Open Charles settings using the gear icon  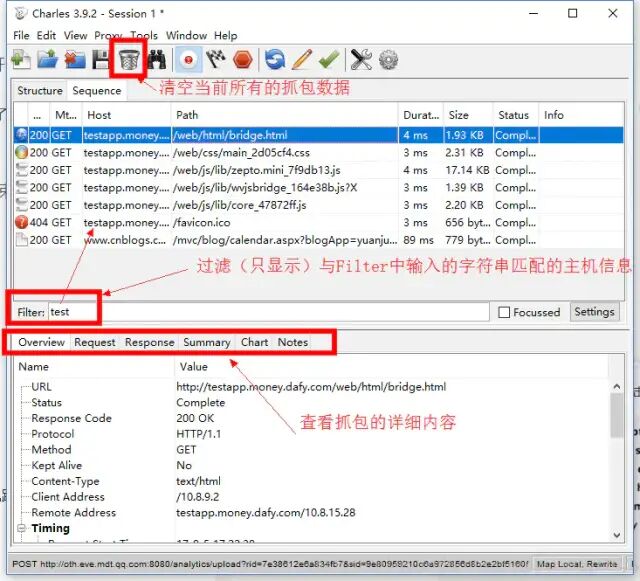tap(388, 60)
